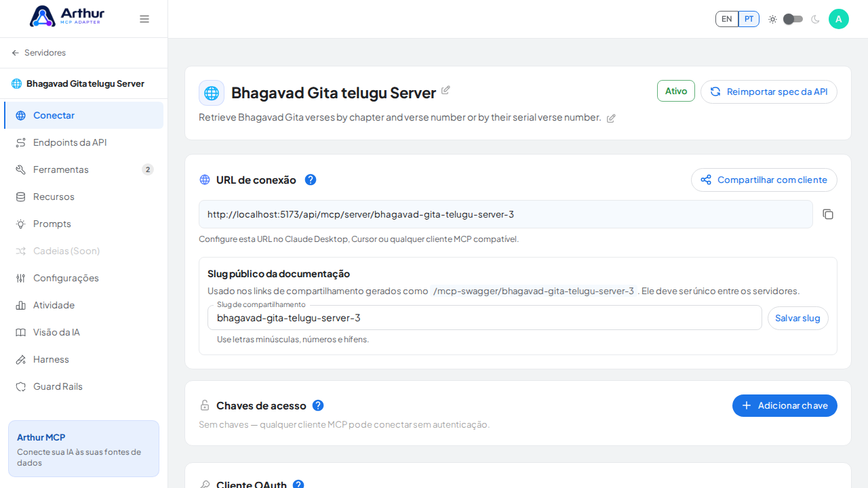Click the Ferramentas wrench icon
Image resolution: width=868 pixels, height=488 pixels.
(x=21, y=169)
